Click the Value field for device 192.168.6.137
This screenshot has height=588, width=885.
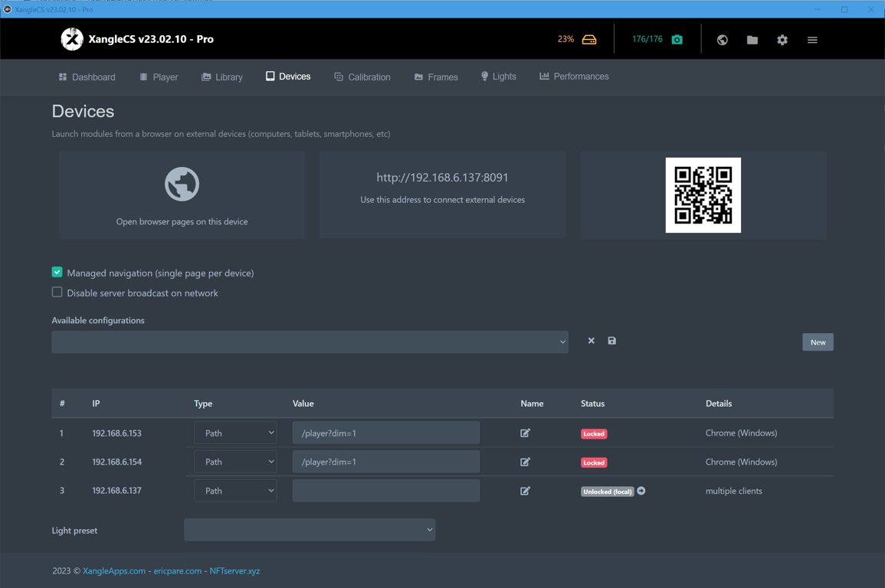click(x=385, y=491)
